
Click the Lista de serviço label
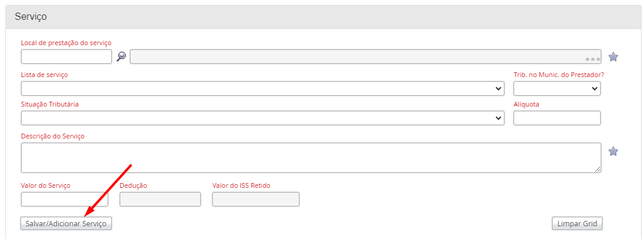(x=44, y=75)
